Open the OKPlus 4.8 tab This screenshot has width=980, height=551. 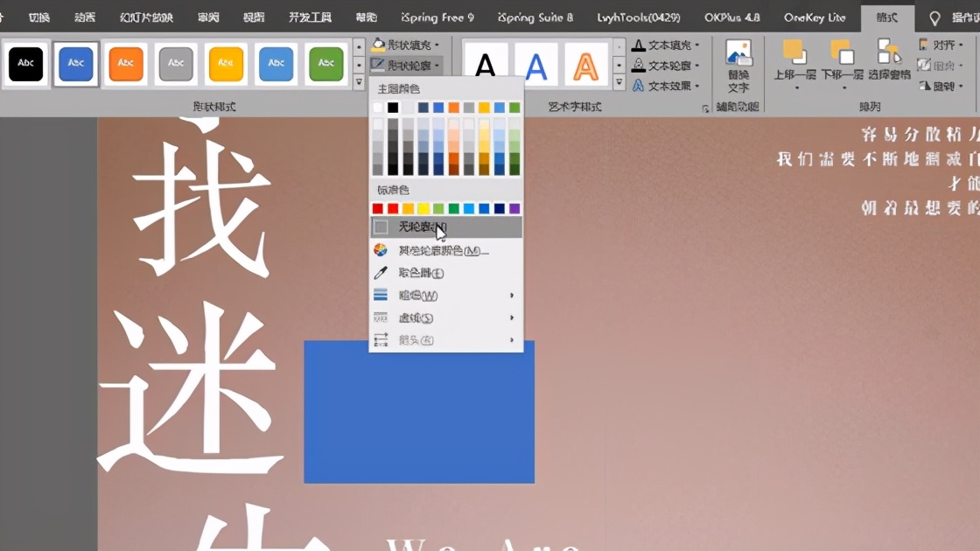(x=731, y=17)
